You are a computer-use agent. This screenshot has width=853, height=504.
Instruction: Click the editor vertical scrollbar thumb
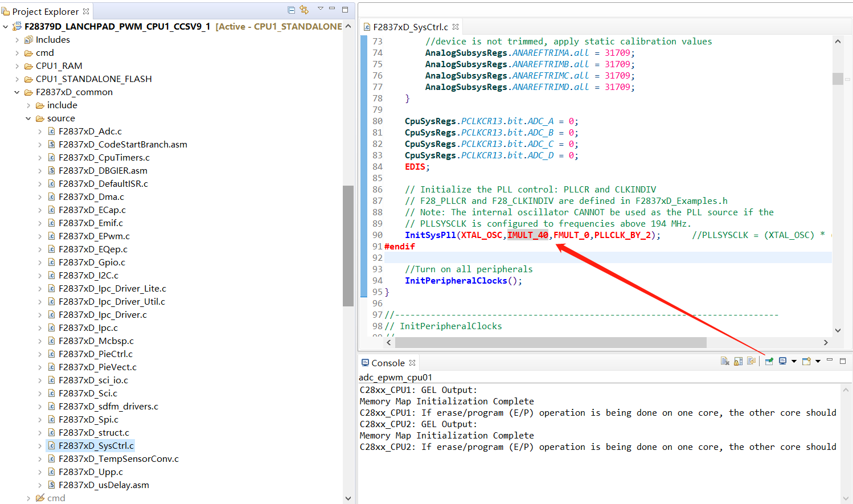pos(838,79)
